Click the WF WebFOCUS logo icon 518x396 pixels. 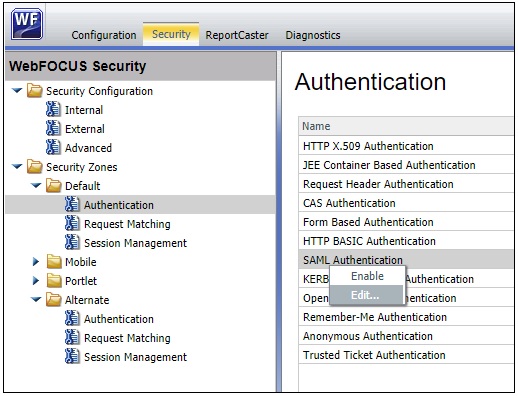point(27,24)
